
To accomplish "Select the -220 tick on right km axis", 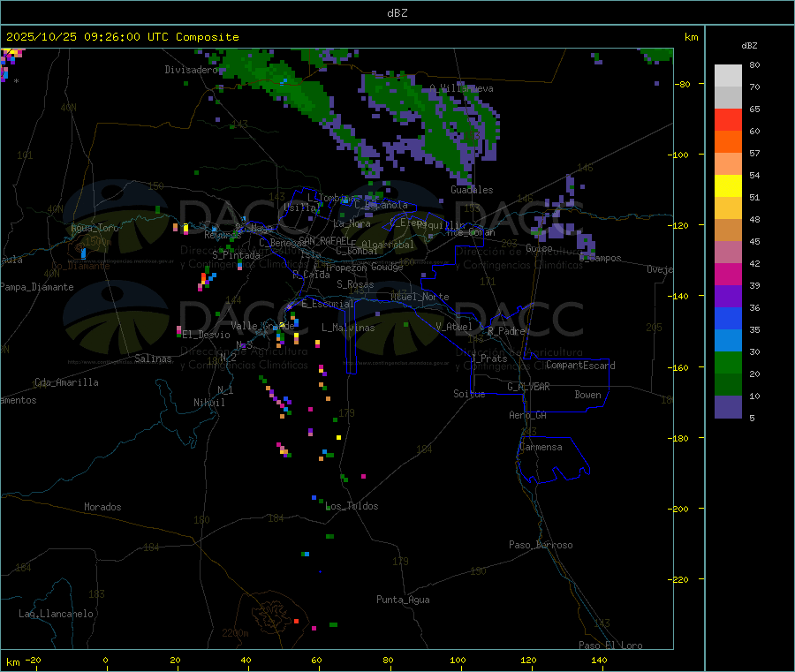I will click(x=678, y=580).
